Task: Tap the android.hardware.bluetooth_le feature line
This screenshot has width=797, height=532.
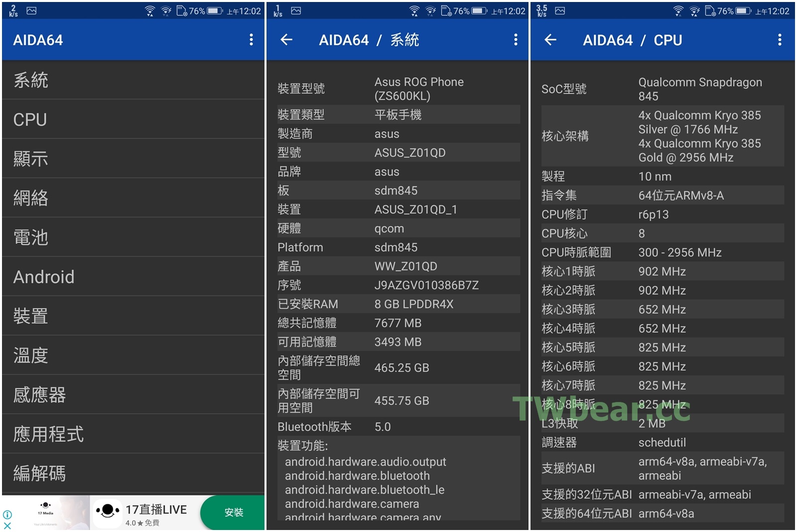Action: point(365,490)
